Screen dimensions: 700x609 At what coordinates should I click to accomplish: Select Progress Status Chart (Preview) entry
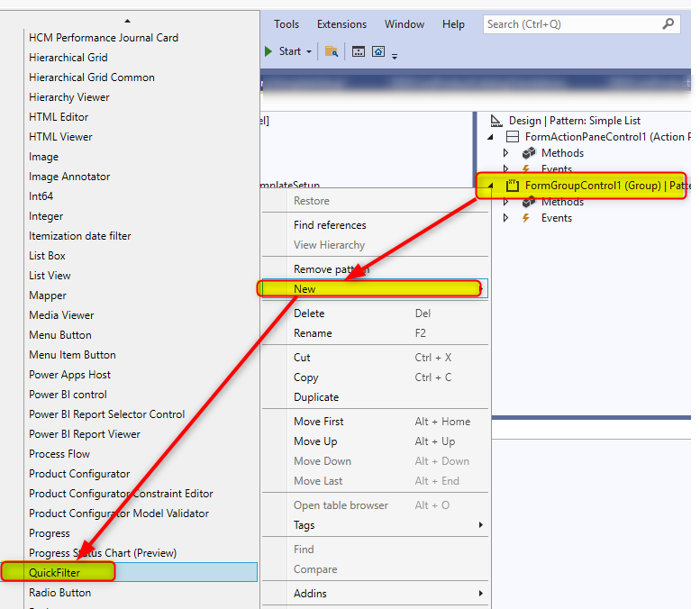click(x=103, y=553)
